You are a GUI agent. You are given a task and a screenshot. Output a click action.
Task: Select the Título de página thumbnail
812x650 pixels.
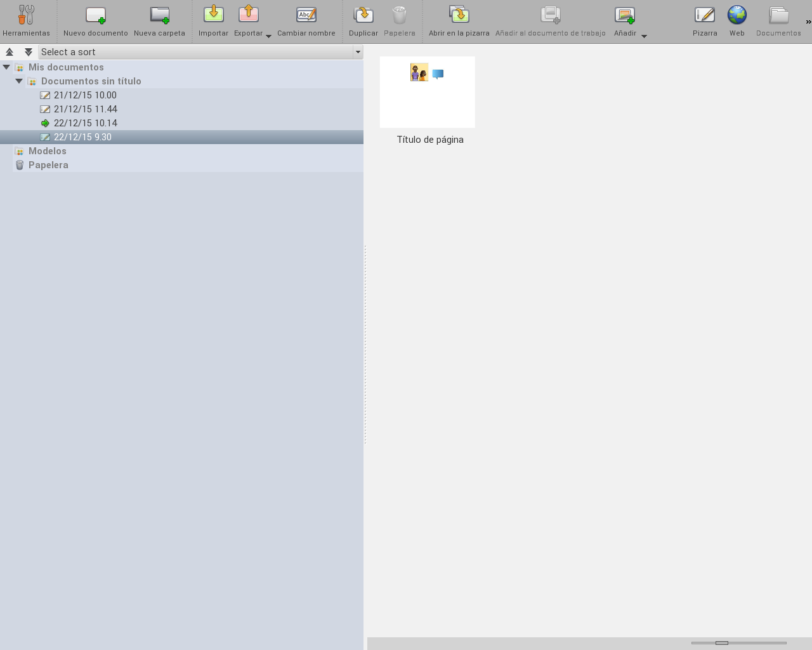[427, 92]
